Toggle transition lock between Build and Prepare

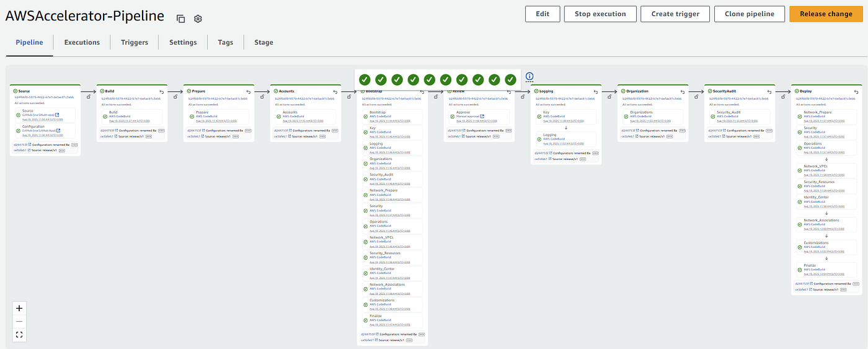pos(174,96)
